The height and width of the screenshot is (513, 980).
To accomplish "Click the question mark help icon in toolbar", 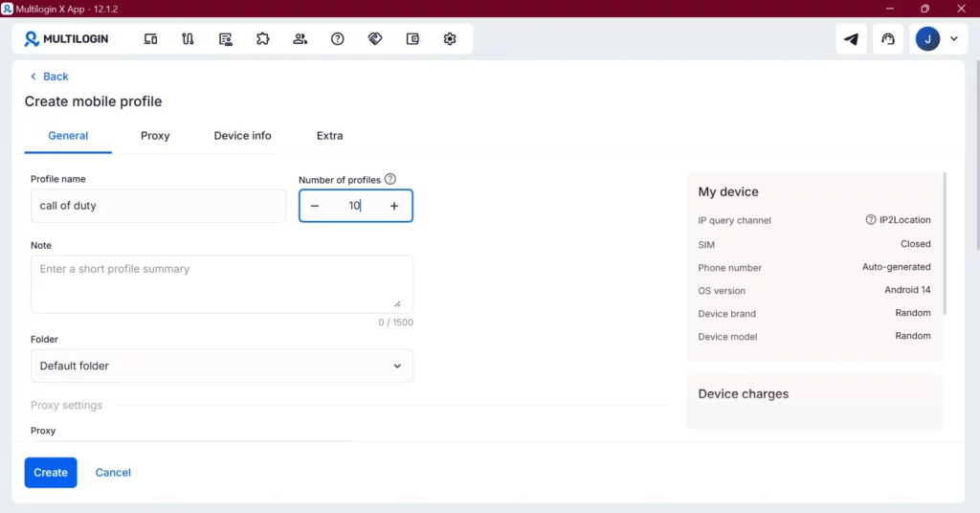I will tap(338, 39).
